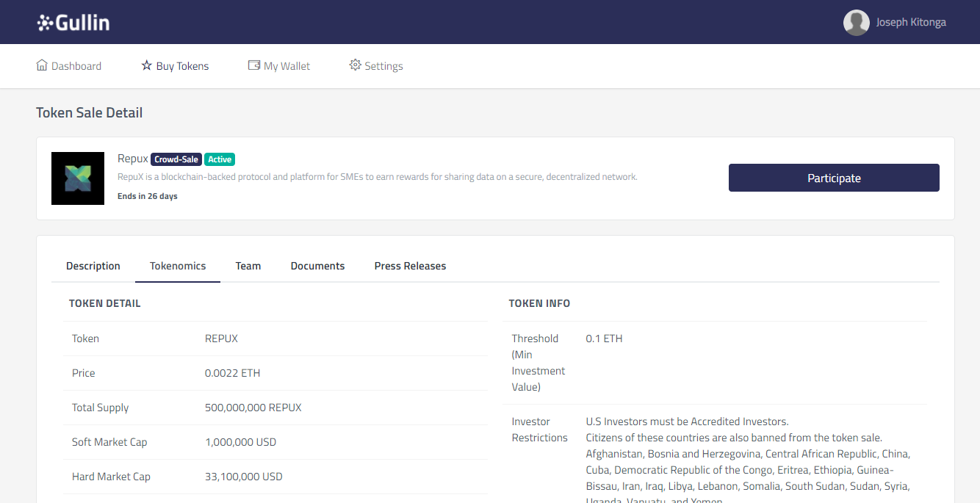The width and height of the screenshot is (980, 503).
Task: Click the Active status badge
Action: (x=220, y=159)
